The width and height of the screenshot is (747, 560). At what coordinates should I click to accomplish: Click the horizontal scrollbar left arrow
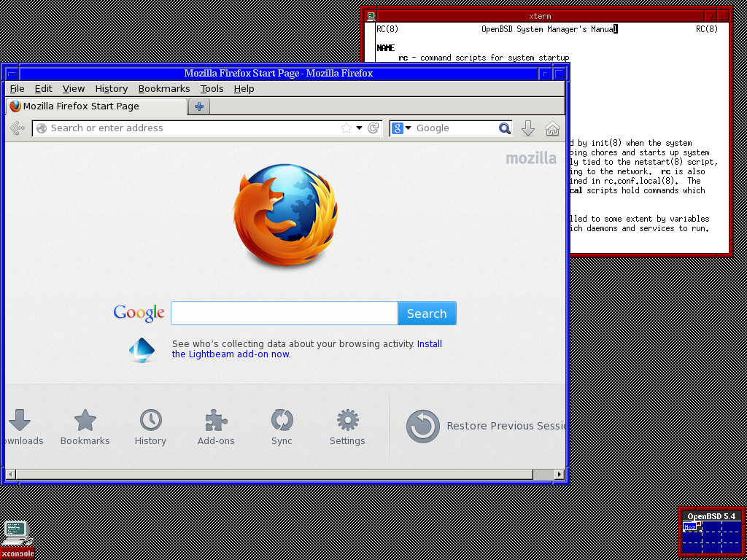pos(10,474)
